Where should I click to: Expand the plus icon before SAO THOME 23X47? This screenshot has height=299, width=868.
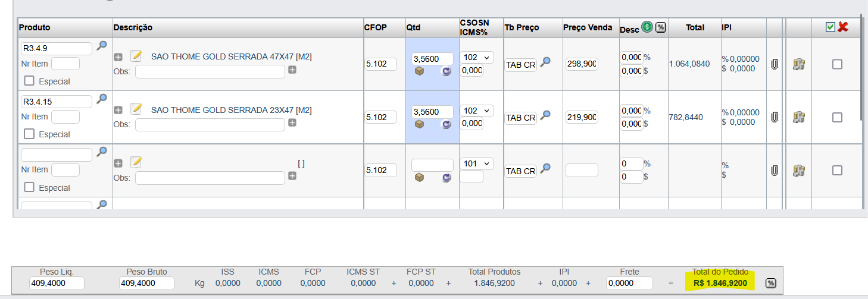118,110
